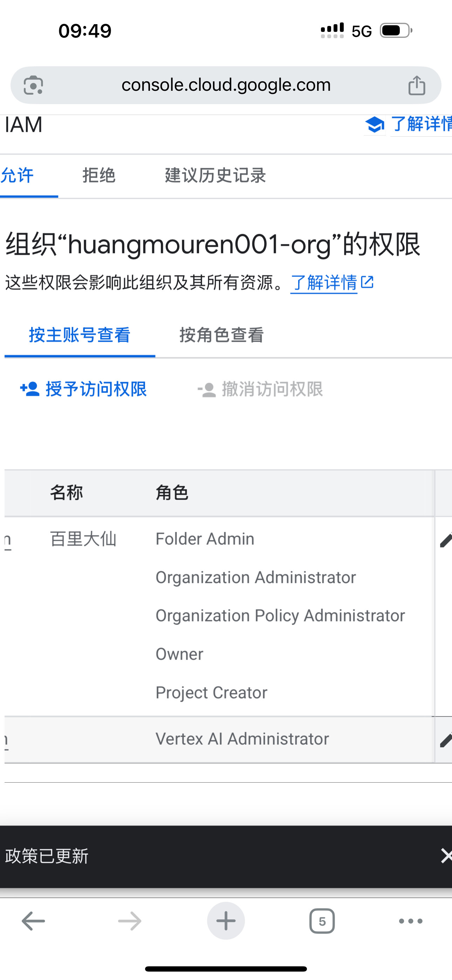
Task: Switch to 按角色查看 view
Action: click(221, 335)
